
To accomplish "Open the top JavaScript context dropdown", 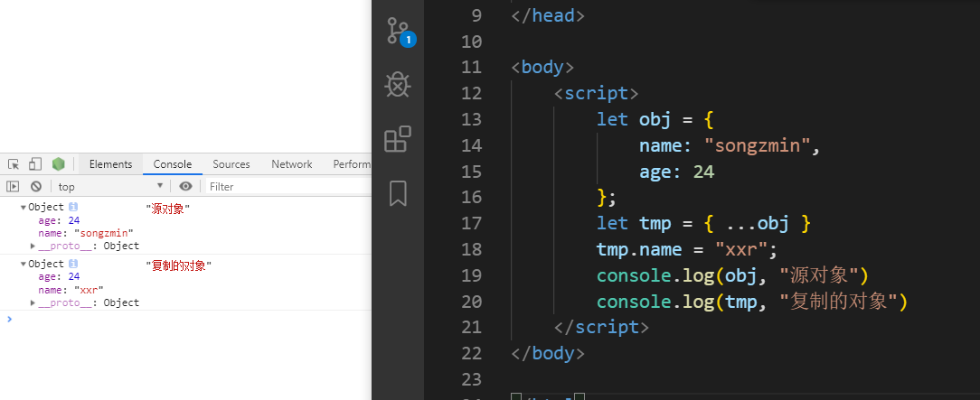I will coord(109,186).
